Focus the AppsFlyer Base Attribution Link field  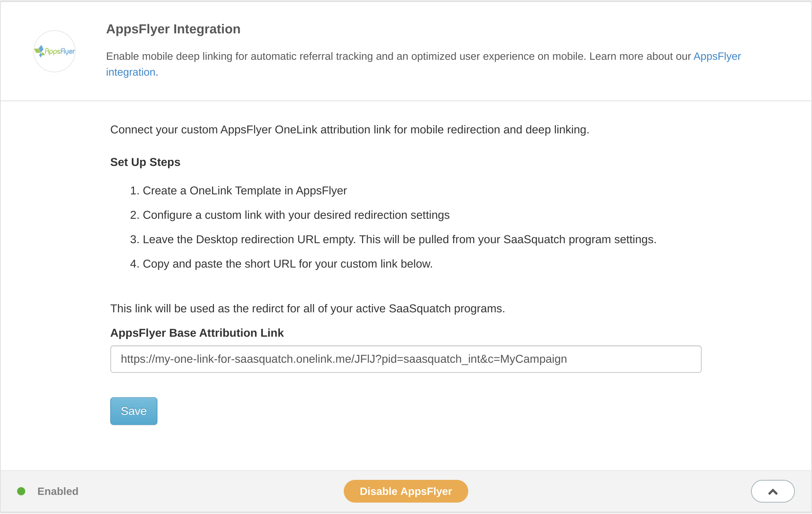tap(406, 359)
